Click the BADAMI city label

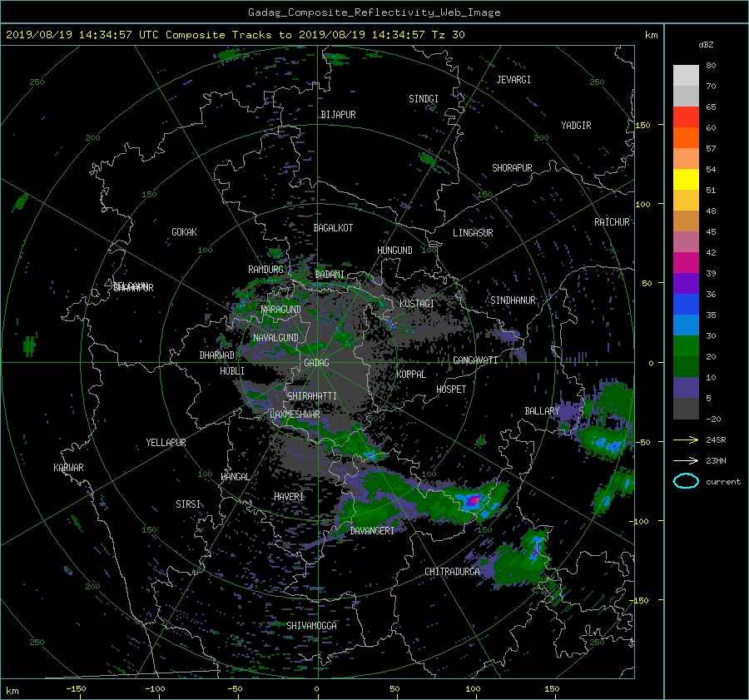tap(330, 275)
